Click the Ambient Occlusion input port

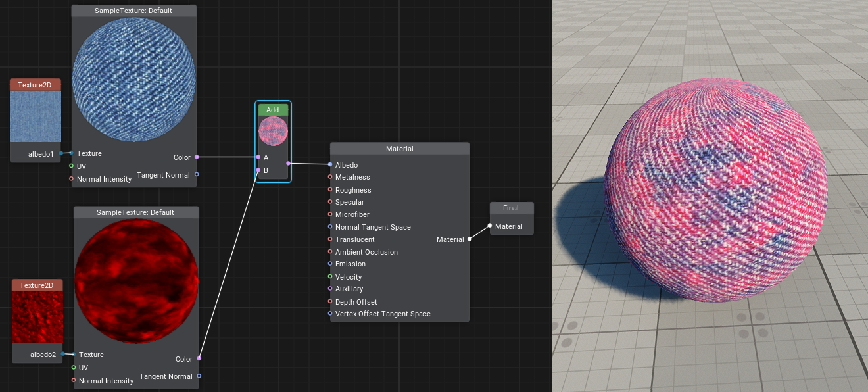330,252
